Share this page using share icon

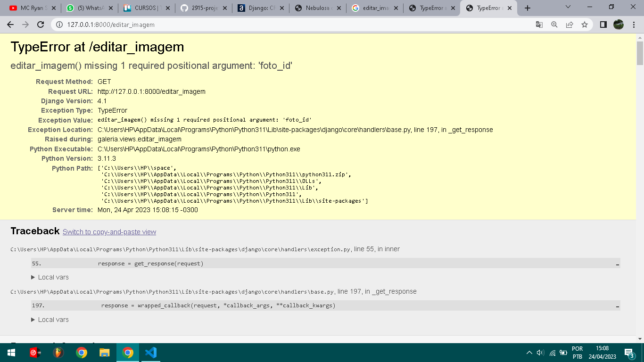570,25
